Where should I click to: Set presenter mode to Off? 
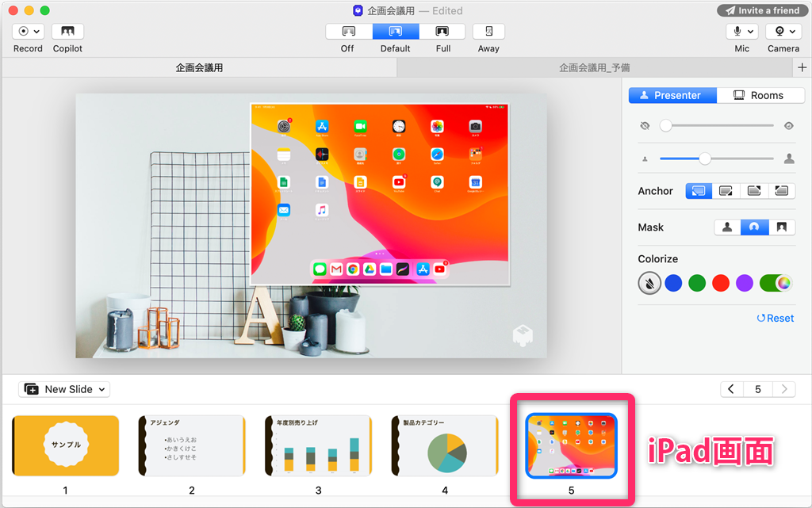(349, 32)
